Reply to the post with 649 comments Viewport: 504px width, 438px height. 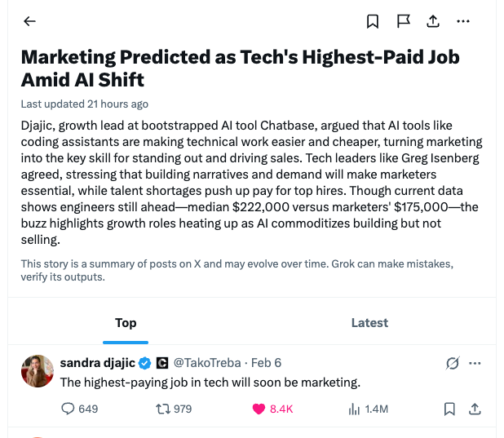coord(79,409)
